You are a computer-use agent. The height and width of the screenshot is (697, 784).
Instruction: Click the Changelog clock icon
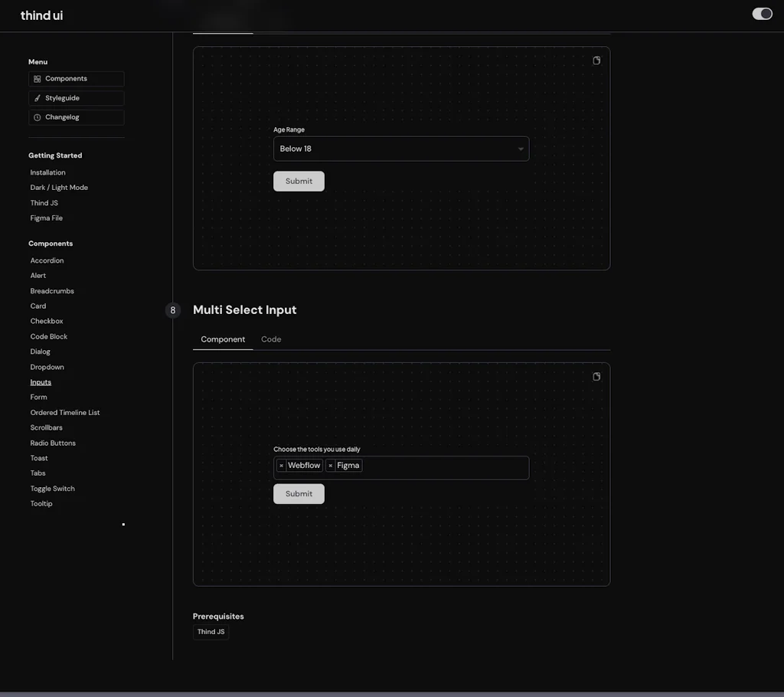coord(36,116)
